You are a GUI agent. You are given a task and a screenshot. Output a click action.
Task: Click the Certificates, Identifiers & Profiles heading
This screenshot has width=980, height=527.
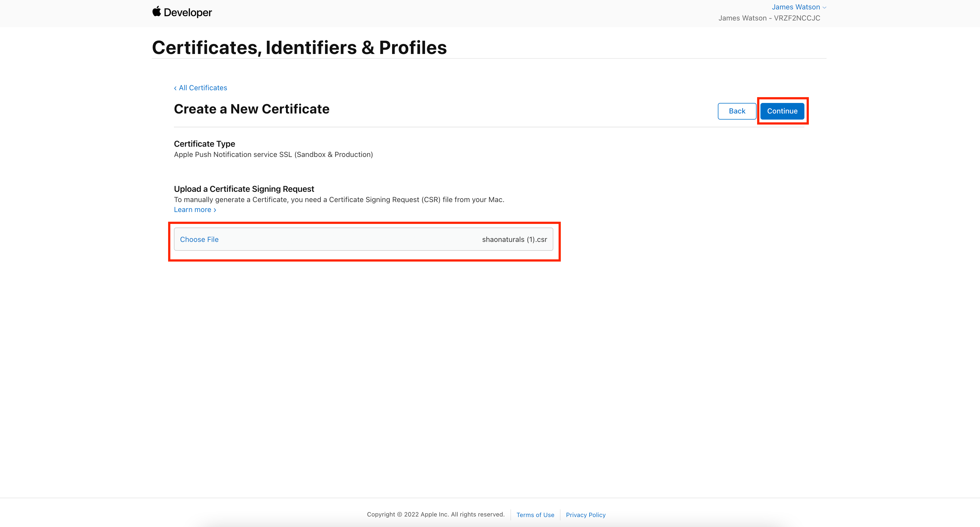pyautogui.click(x=299, y=48)
